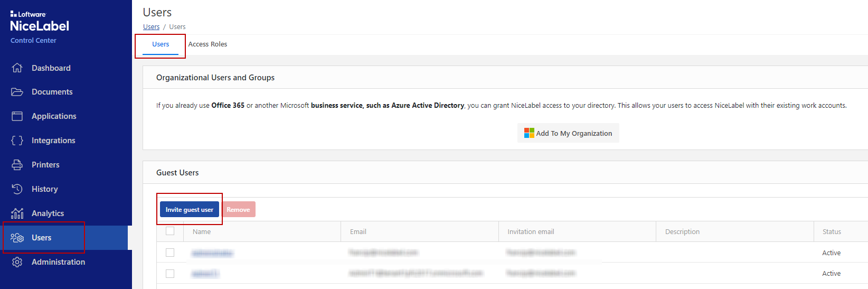868x289 pixels.
Task: Switch to the Access Roles tab
Action: pyautogui.click(x=207, y=44)
